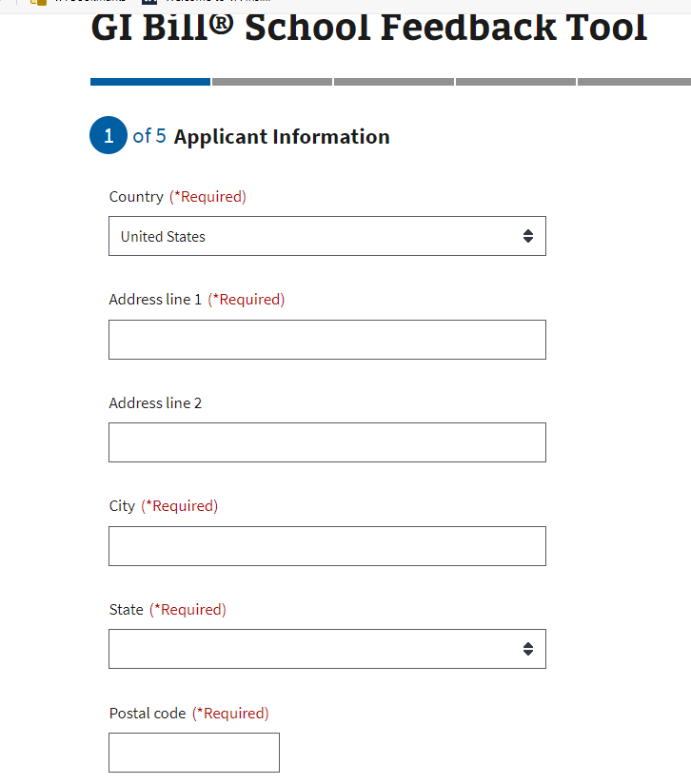Click the fourth progress bar segment
Screen dimensions: 691x784
[x=516, y=82]
